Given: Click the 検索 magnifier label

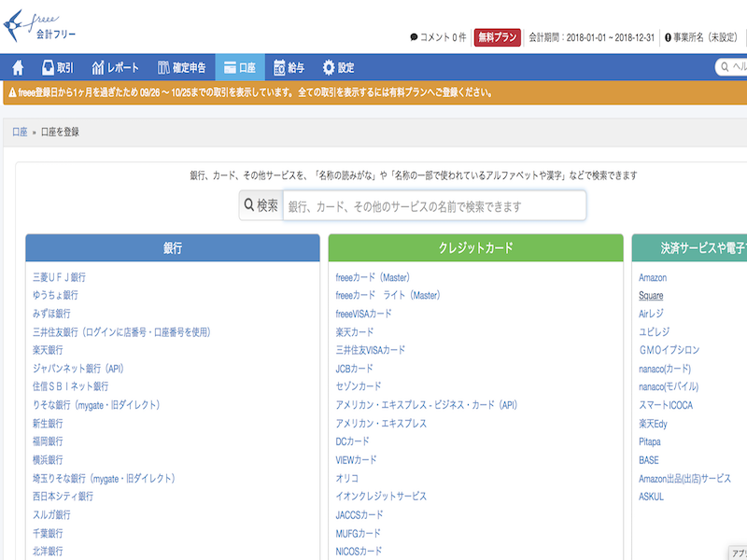Looking at the screenshot, I should [261, 205].
